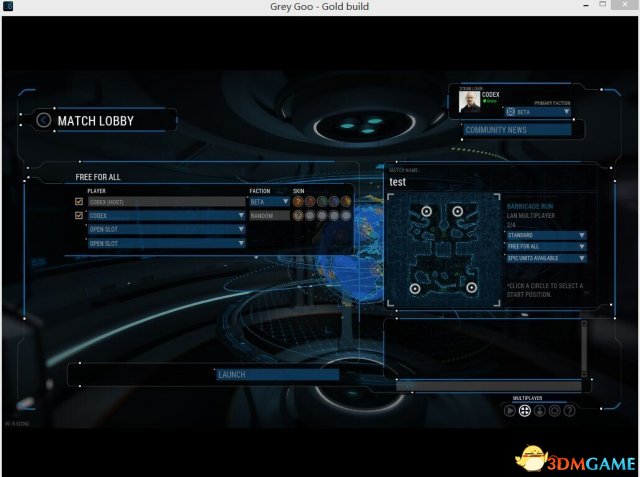The height and width of the screenshot is (477, 640).
Task: Select the green skin swatch for host
Action: point(322,201)
